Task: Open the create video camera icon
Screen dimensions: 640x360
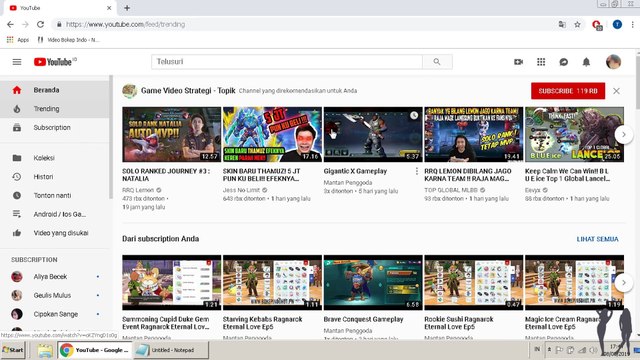Action: [518, 62]
